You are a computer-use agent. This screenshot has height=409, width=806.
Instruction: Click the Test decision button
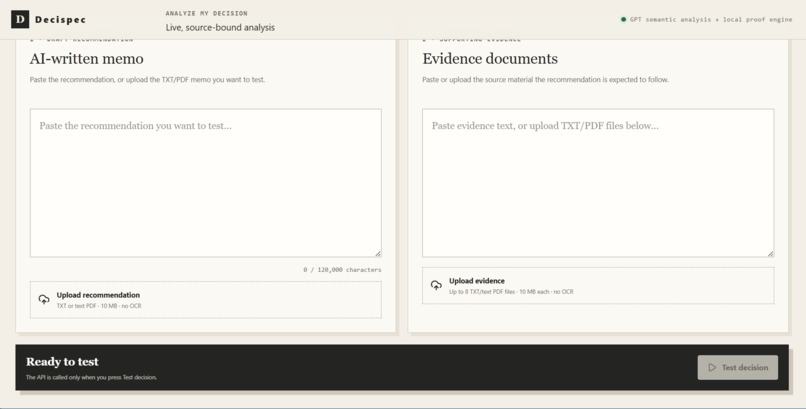tap(738, 367)
